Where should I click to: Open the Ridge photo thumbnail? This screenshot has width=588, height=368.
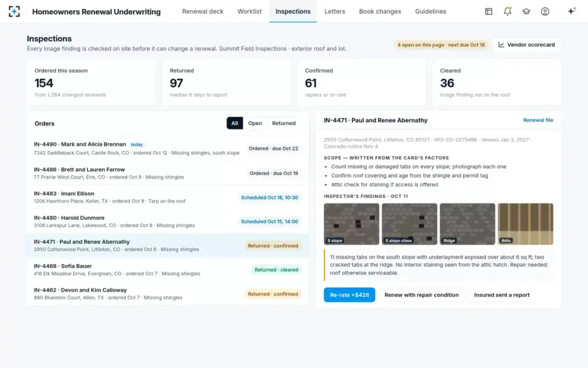[x=467, y=224]
